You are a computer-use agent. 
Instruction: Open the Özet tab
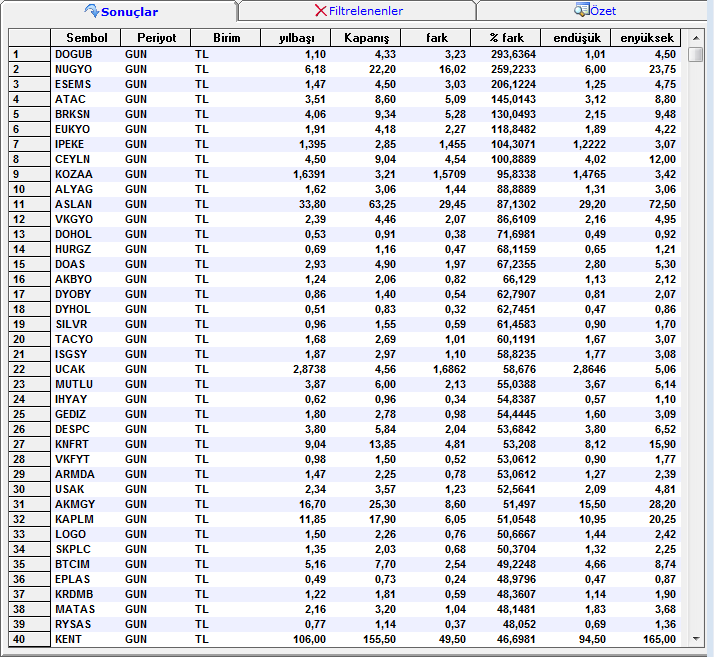coord(594,11)
